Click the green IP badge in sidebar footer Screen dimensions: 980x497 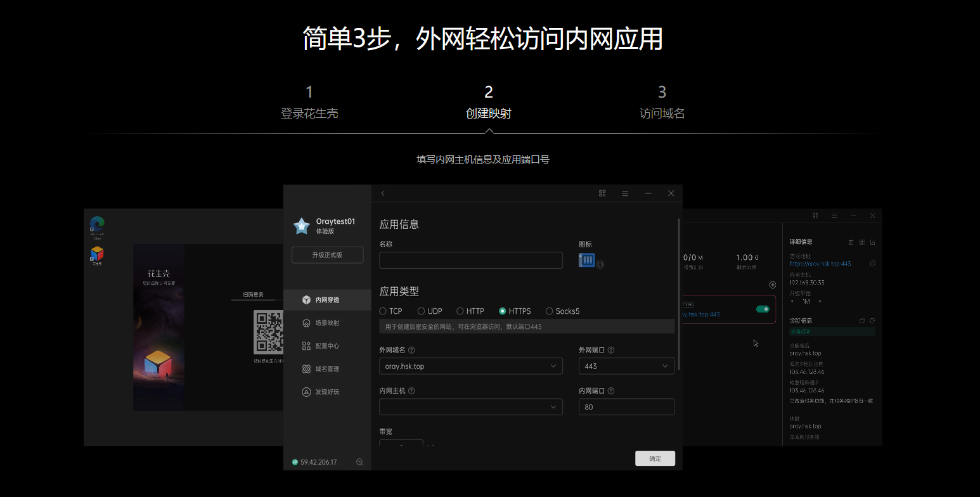pyautogui.click(x=295, y=462)
